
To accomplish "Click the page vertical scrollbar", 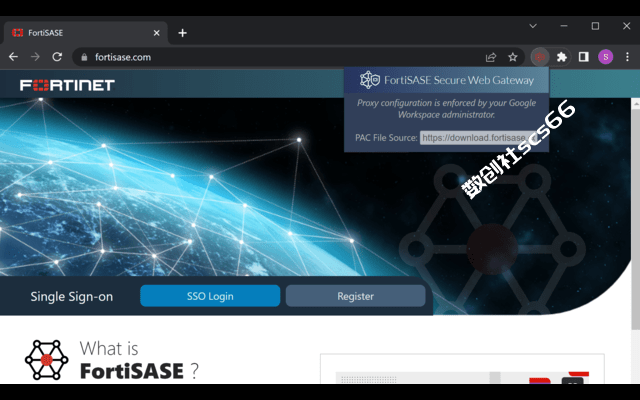I will pyautogui.click(x=636, y=220).
